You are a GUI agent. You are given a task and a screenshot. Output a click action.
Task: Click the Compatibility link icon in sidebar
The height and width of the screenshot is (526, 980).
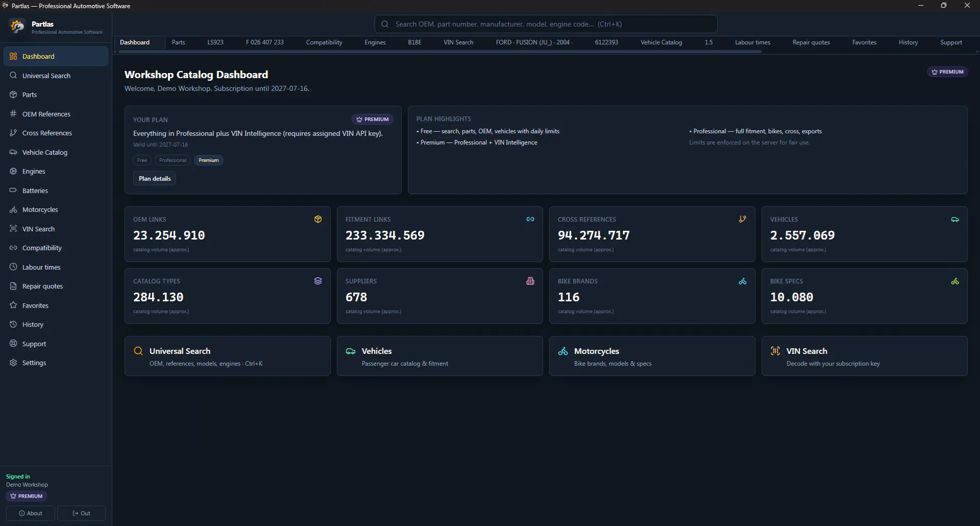[13, 248]
